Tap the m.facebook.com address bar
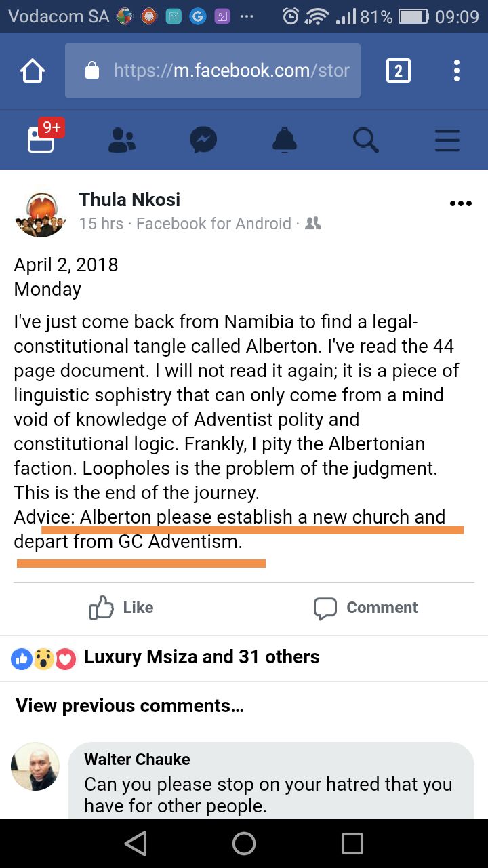Image resolution: width=488 pixels, height=868 pixels. [213, 71]
